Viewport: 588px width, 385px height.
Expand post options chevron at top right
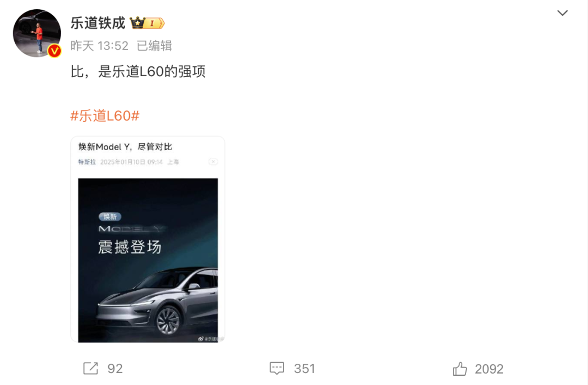pos(562,13)
